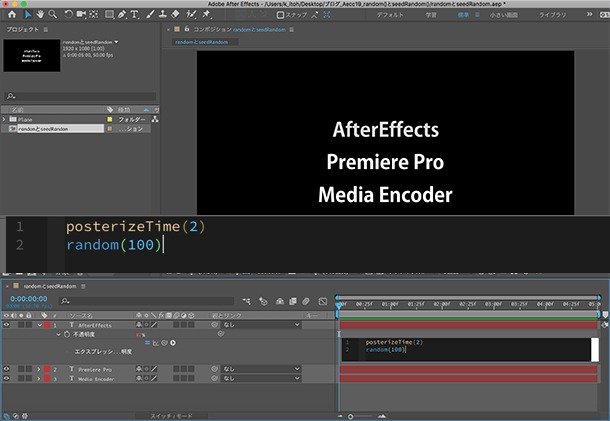The height and width of the screenshot is (421, 610).
Task: Expand the Plane folder in Project panel
Action: click(x=4, y=119)
